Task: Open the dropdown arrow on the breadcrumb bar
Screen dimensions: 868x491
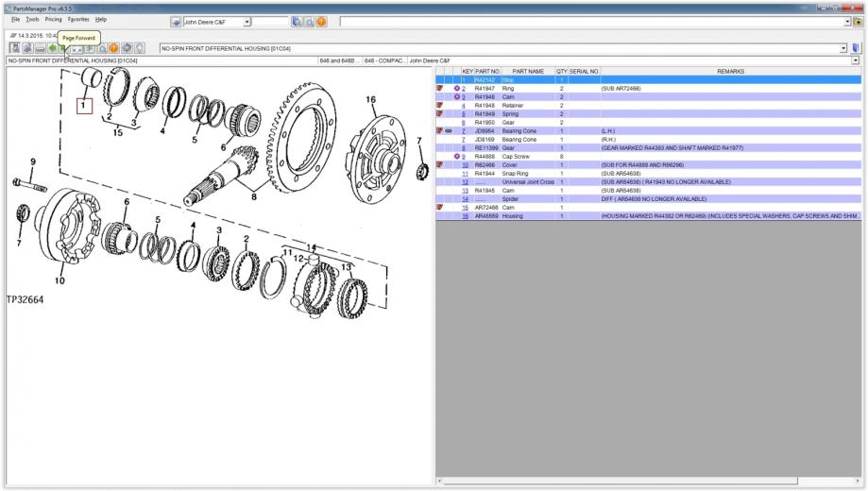Action: click(856, 60)
